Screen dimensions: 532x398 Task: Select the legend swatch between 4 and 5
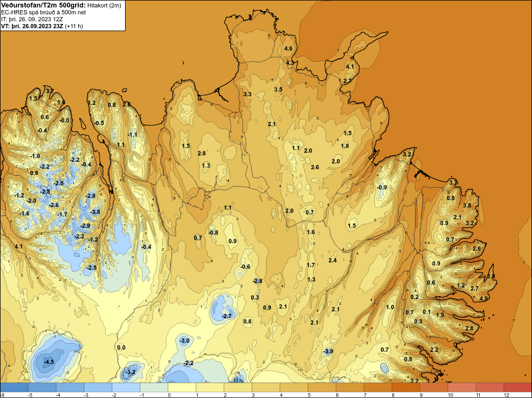[x=294, y=387]
